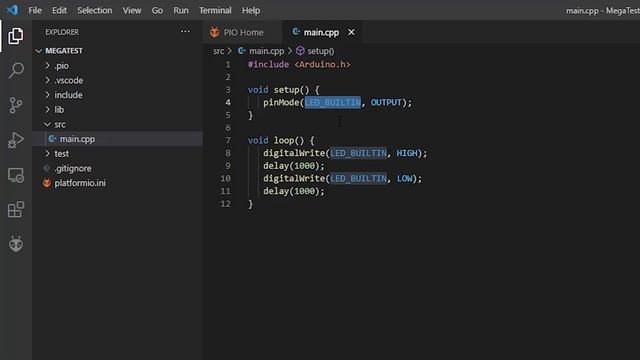This screenshot has width=640, height=360.
Task: Click setup() in the breadcrumb
Action: pyautogui.click(x=320, y=51)
